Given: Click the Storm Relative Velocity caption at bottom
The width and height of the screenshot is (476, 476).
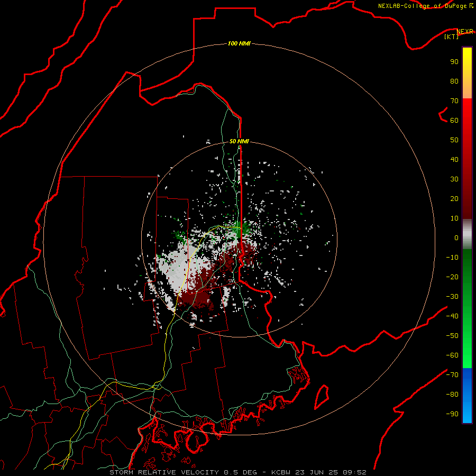Looking at the screenshot, I should [237, 472].
